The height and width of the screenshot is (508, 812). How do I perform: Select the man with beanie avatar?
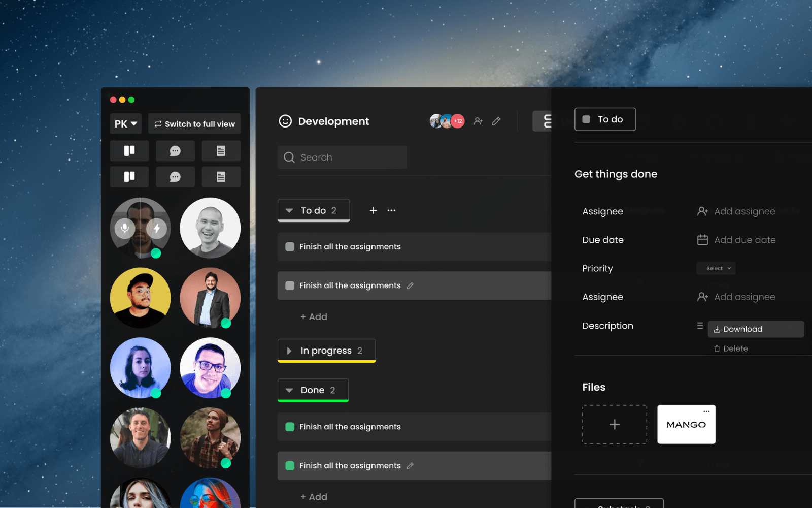click(210, 438)
